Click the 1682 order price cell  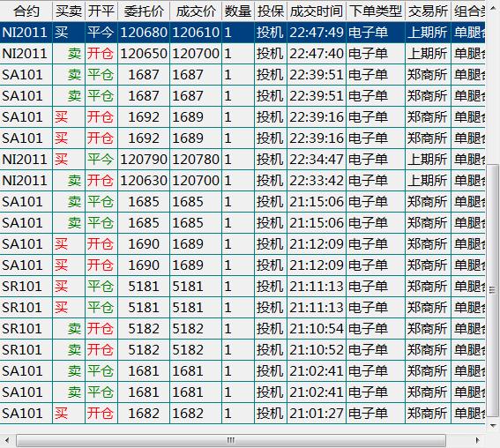tap(144, 414)
